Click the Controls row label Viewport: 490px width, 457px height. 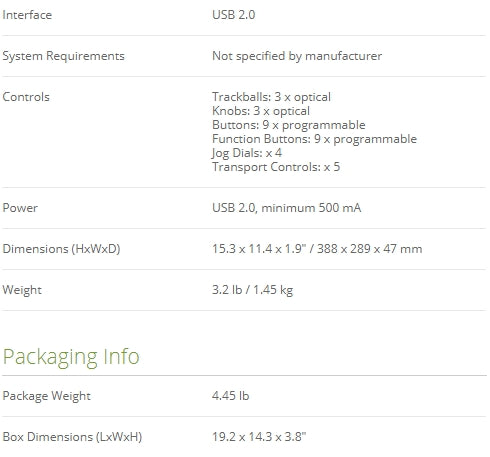pyautogui.click(x=26, y=97)
